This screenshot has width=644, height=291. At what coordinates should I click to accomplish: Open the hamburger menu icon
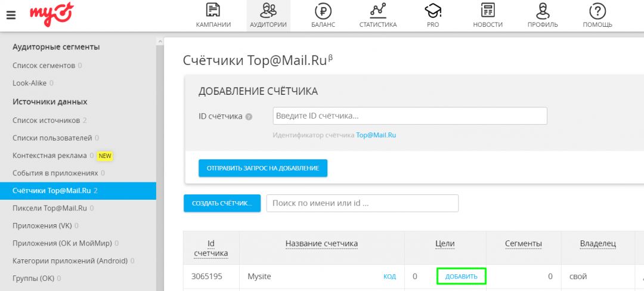[x=11, y=15]
